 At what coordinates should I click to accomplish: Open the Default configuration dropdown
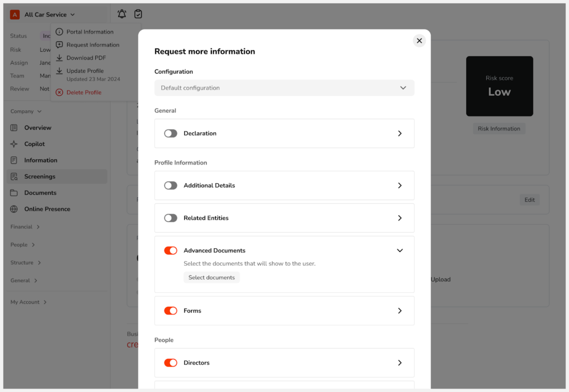284,88
